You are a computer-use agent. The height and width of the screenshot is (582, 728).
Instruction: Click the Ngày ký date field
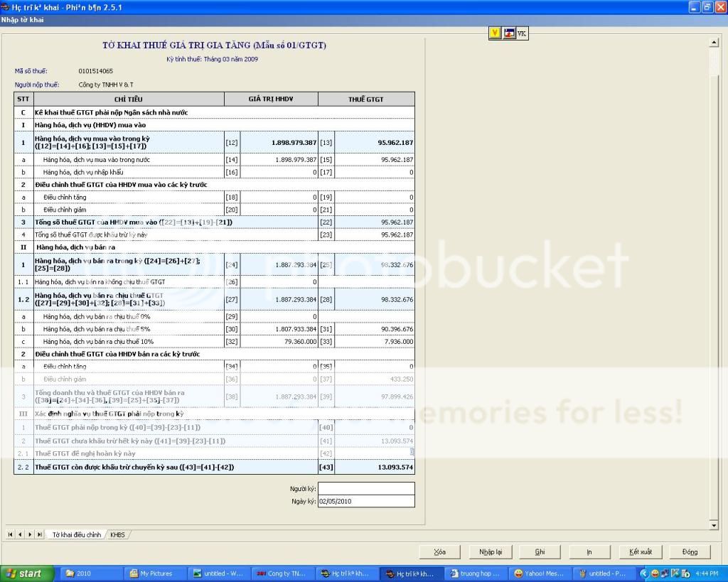[365, 501]
